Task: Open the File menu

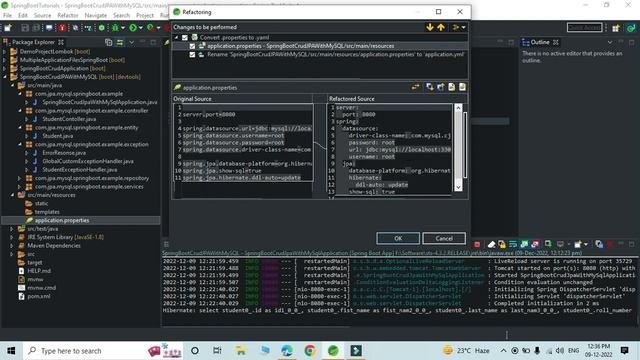Action: click(x=7, y=15)
